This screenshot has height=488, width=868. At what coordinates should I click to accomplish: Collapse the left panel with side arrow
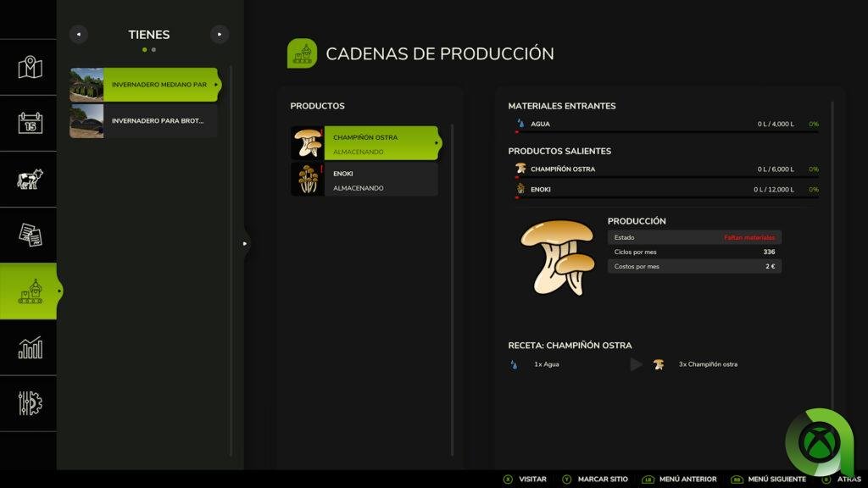245,243
